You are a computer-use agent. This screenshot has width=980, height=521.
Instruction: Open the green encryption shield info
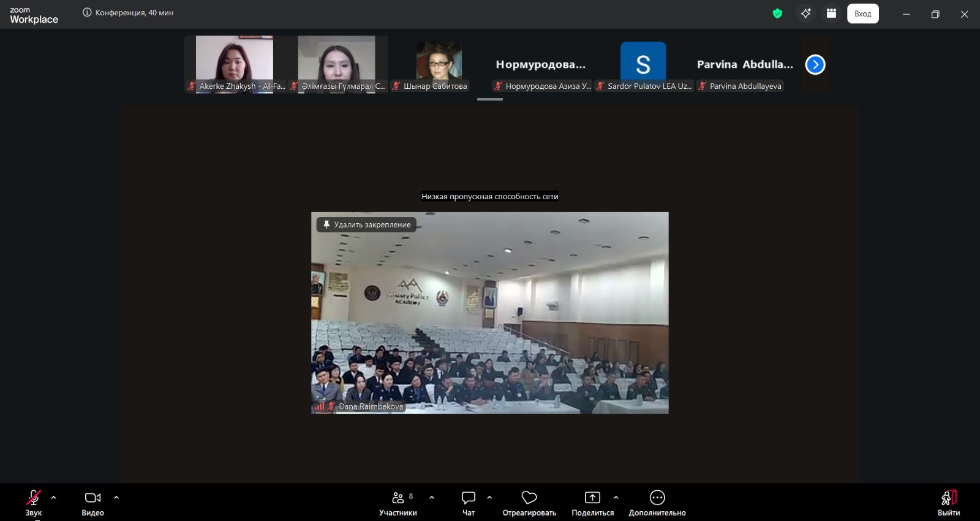778,13
